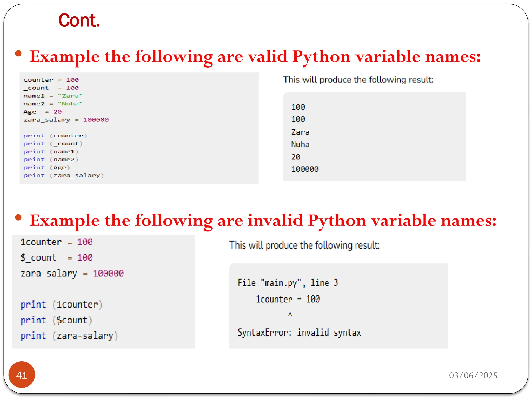The height and width of the screenshot is (399, 532).
Task: Select the heading about invalid Python variable names
Action: tap(263, 221)
